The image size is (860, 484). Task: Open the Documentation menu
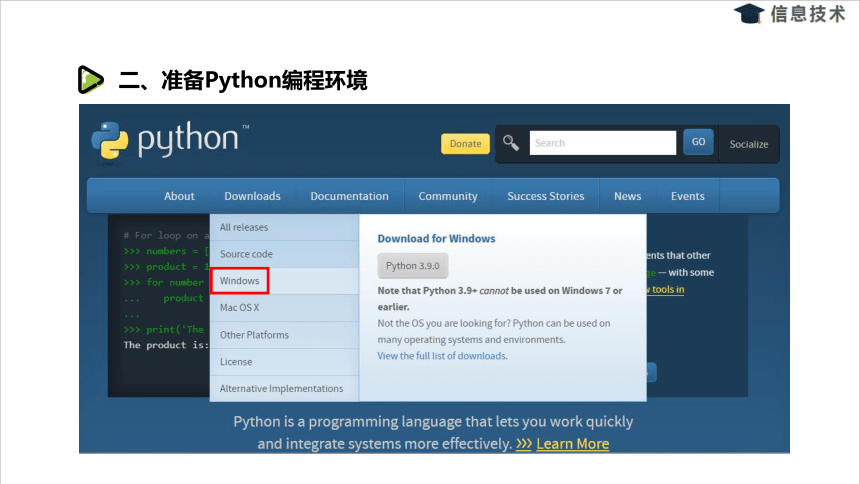349,196
